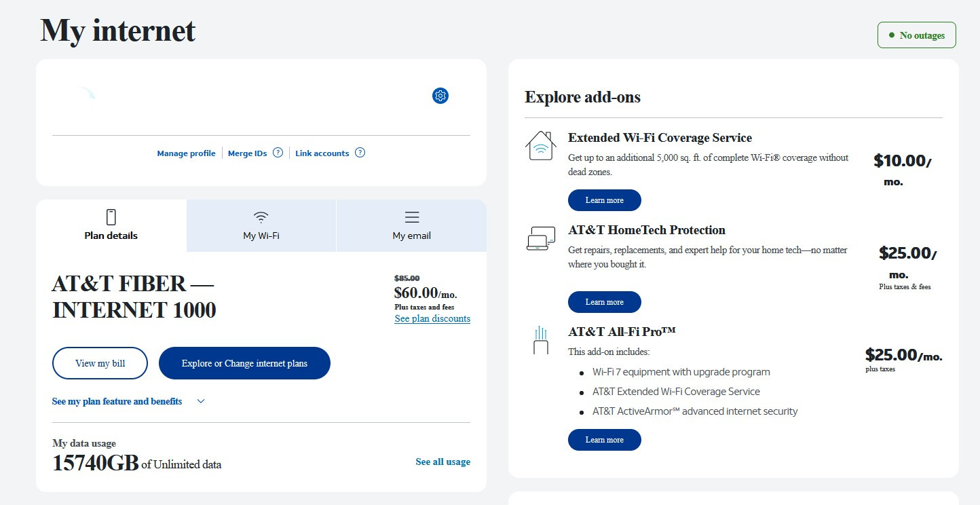Click the 15740GB data usage value
Image resolution: width=980 pixels, height=505 pixels.
96,463
